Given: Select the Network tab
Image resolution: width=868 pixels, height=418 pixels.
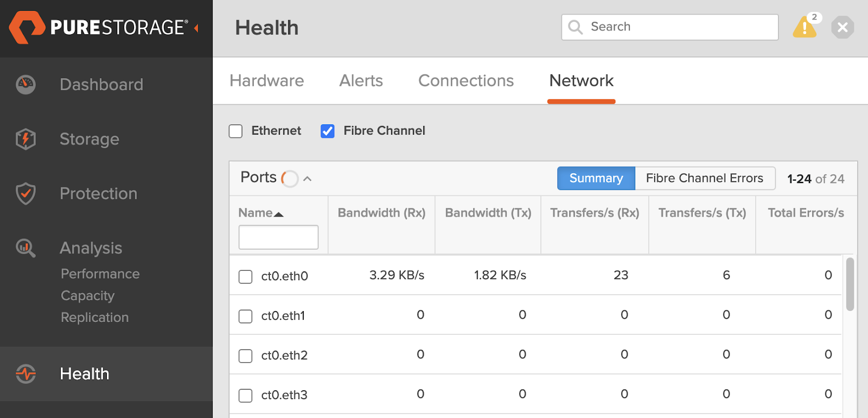Looking at the screenshot, I should coord(582,80).
